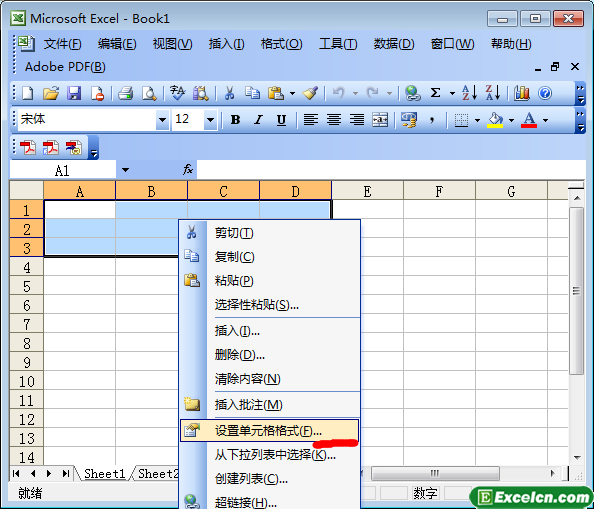
Task: Open a file with the Open folder icon
Action: coord(51,93)
